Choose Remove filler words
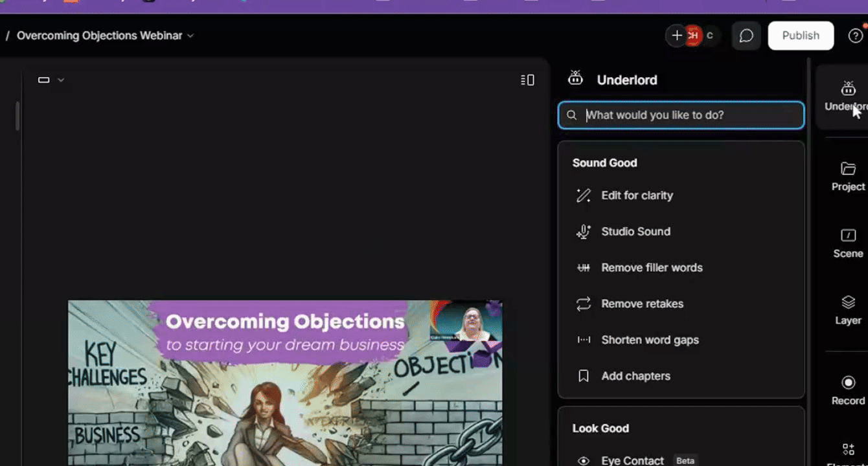 [652, 268]
